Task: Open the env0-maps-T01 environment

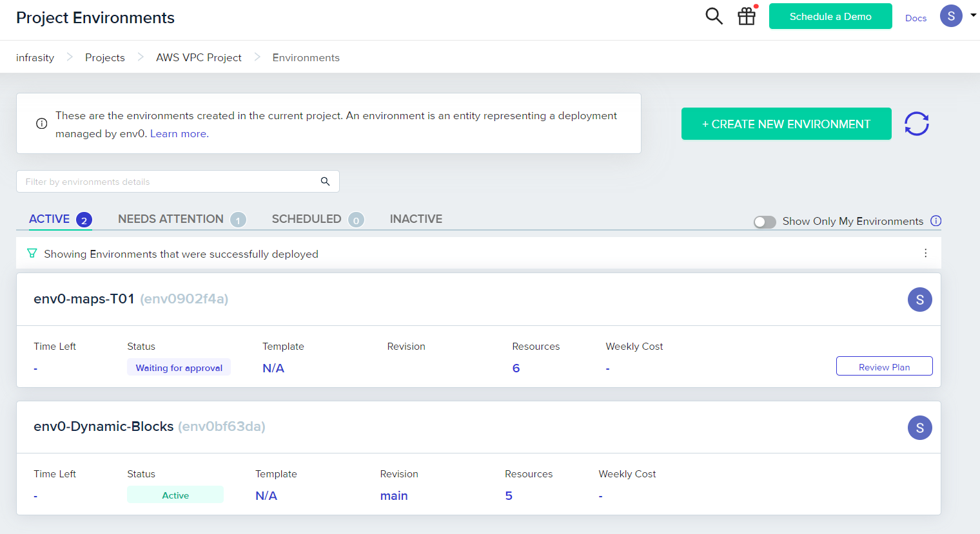Action: pyautogui.click(x=84, y=299)
